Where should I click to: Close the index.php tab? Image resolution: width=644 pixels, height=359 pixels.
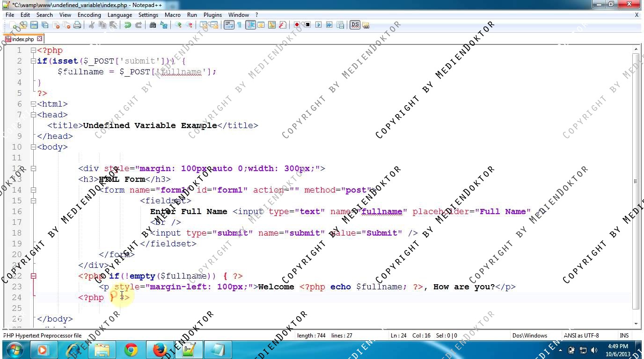pos(40,39)
